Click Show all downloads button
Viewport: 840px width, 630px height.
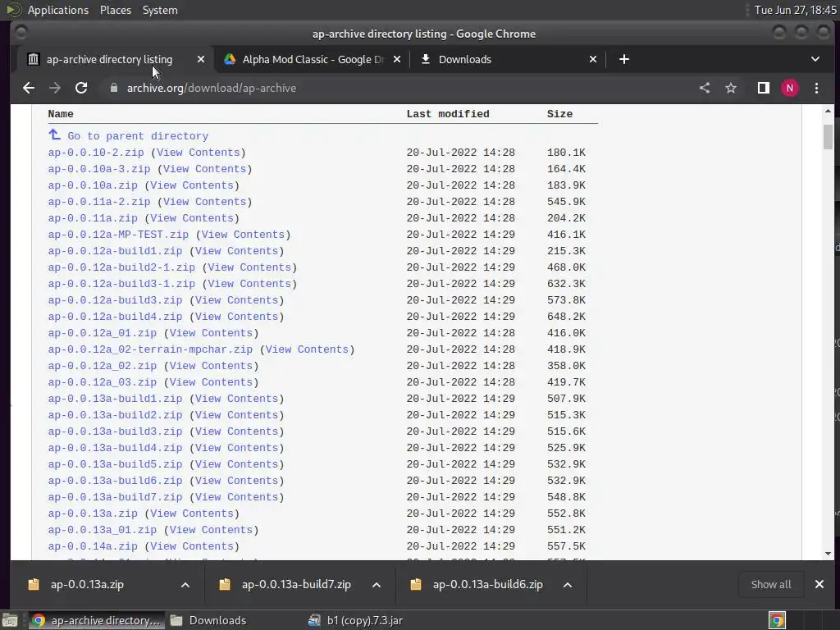point(771,584)
